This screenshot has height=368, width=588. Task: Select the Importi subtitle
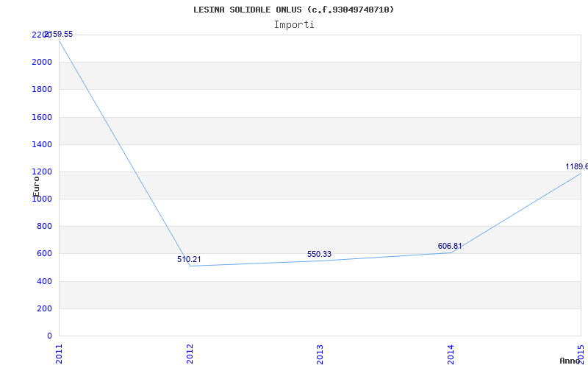[x=294, y=25]
